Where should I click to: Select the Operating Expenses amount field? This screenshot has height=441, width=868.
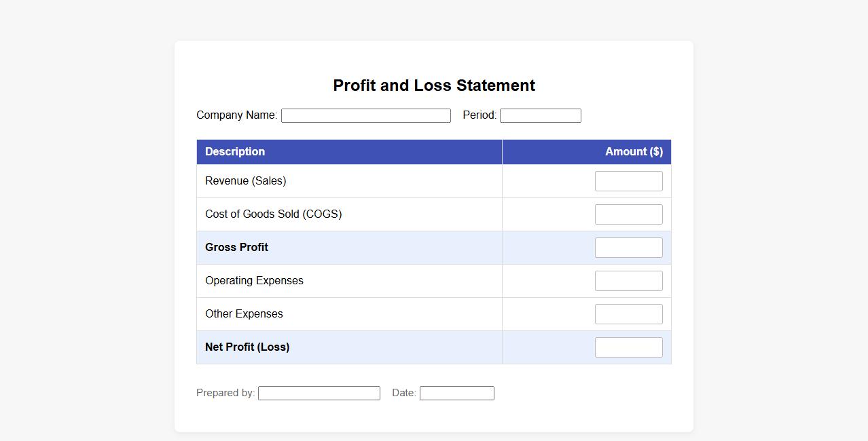(628, 281)
